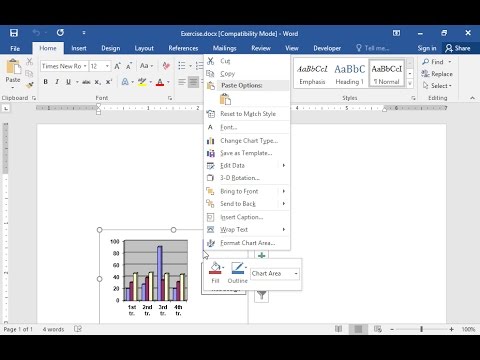Click the Chart Elements plus button
Screen dimensions: 480x360
pos(262,256)
